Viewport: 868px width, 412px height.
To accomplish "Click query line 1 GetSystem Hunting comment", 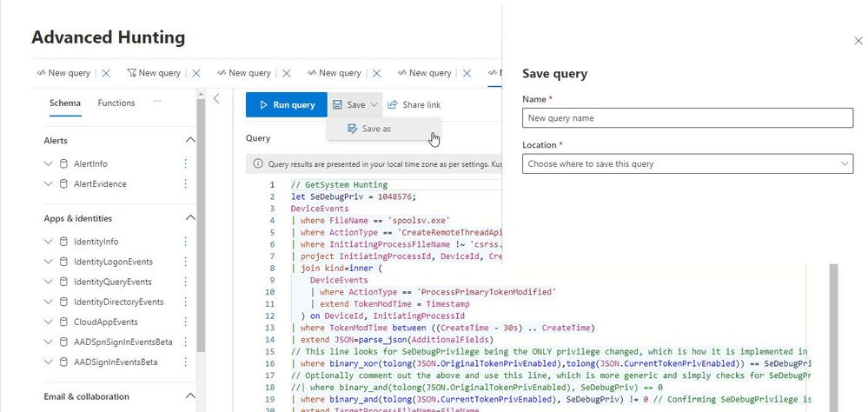I will (340, 185).
